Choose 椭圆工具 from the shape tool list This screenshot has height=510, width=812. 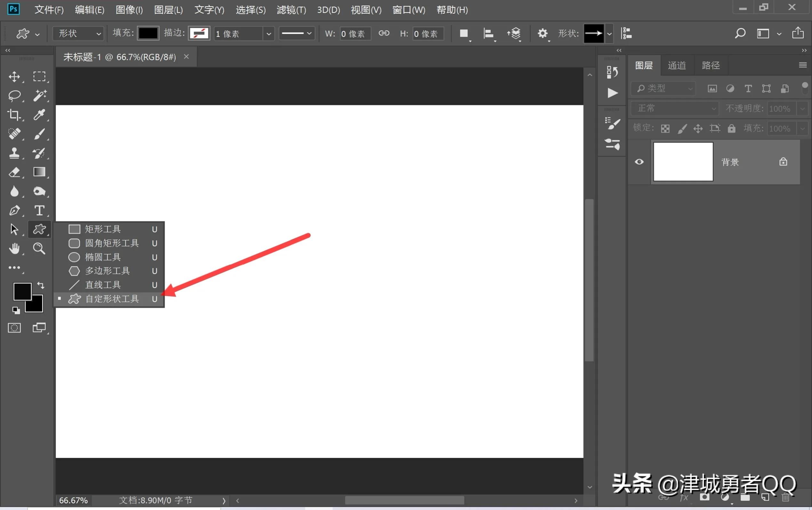[103, 257]
